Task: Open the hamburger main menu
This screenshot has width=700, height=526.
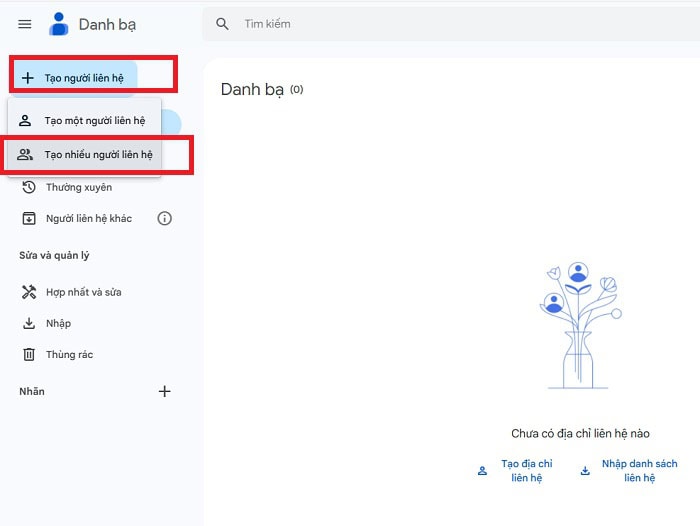Action: 25,24
